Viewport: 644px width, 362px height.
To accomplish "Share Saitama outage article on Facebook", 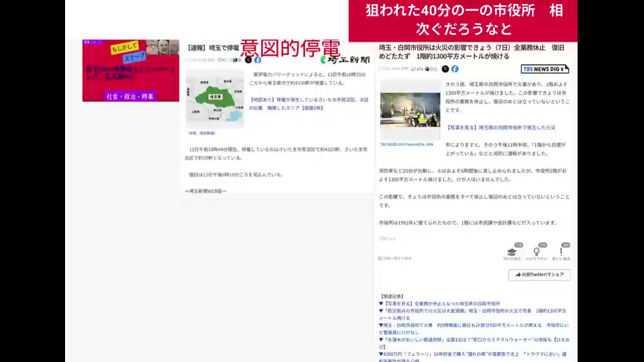I will (x=258, y=60).
